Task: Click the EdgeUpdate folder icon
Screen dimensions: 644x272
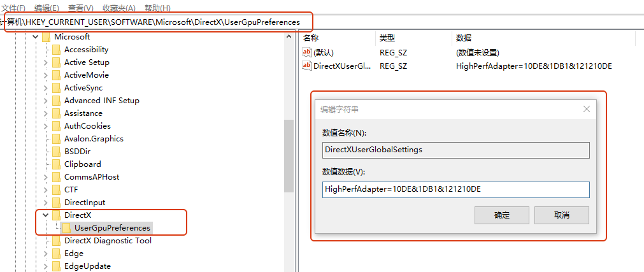Action: [56, 266]
